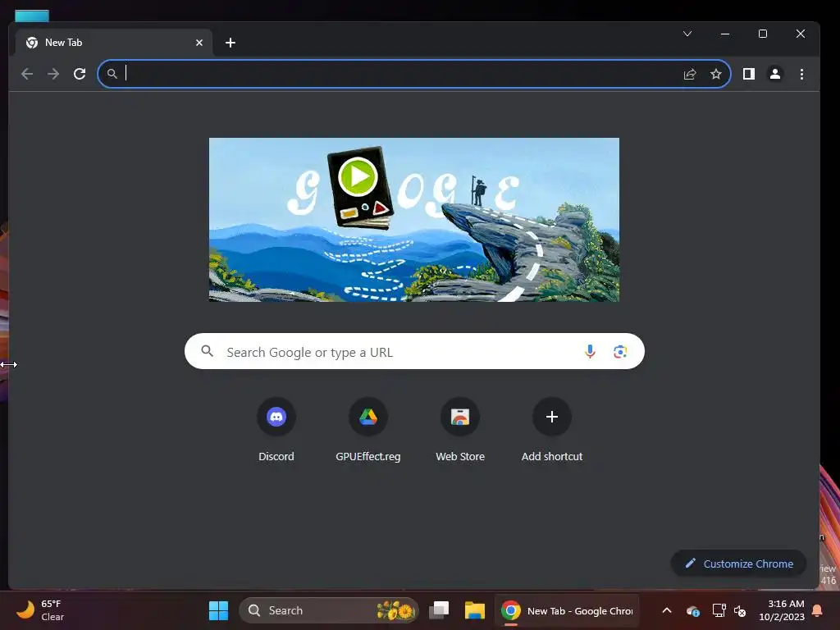Open notifications bell icon

pos(818,610)
